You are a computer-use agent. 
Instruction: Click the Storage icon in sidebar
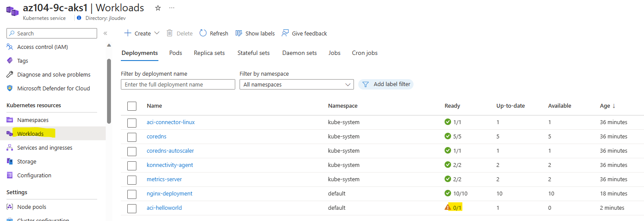tap(10, 161)
